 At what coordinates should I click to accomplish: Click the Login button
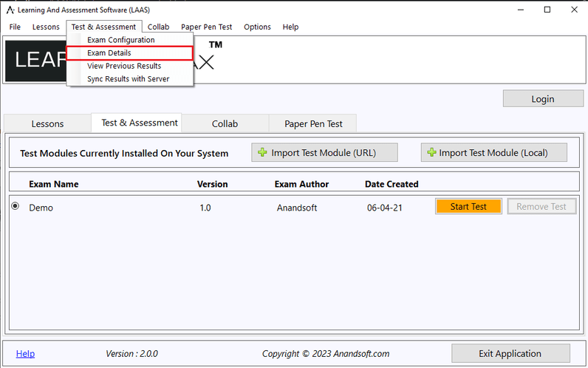[542, 99]
